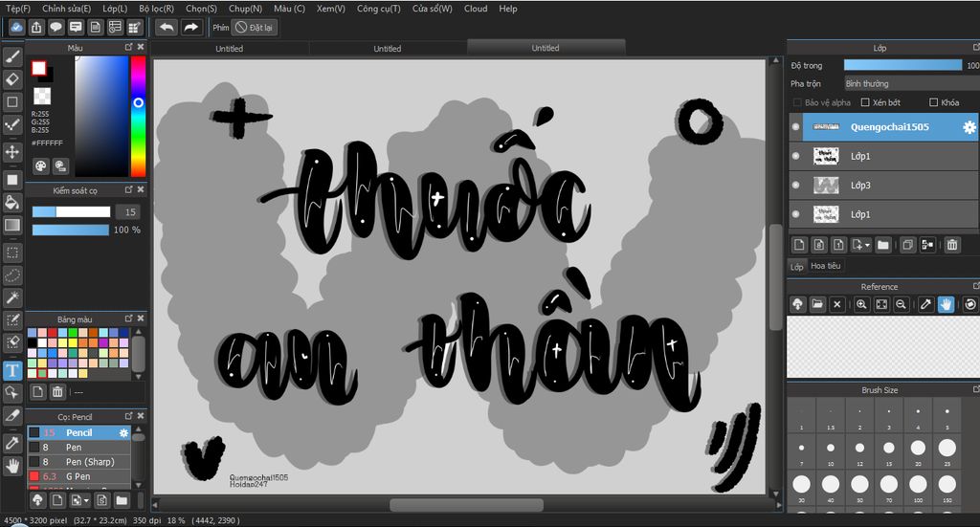This screenshot has height=527, width=980.
Task: Click the rainbow hue strip in Màu panel
Action: [x=138, y=116]
